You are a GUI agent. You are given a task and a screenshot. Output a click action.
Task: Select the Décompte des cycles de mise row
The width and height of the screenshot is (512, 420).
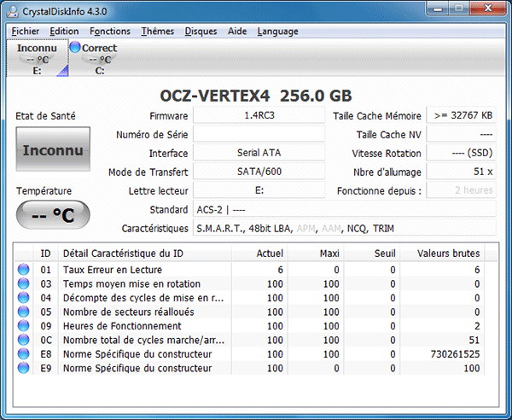[250, 298]
